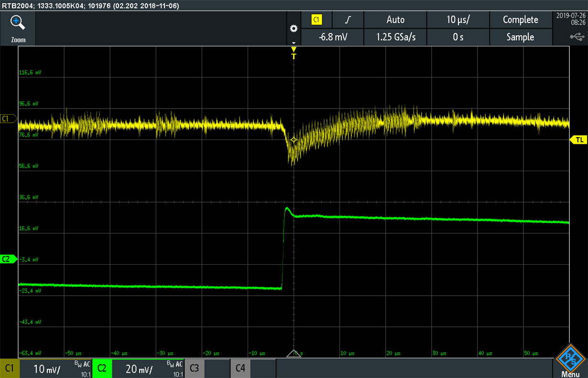Click the rising edge trigger slope icon
The image size is (588, 378).
[x=348, y=20]
